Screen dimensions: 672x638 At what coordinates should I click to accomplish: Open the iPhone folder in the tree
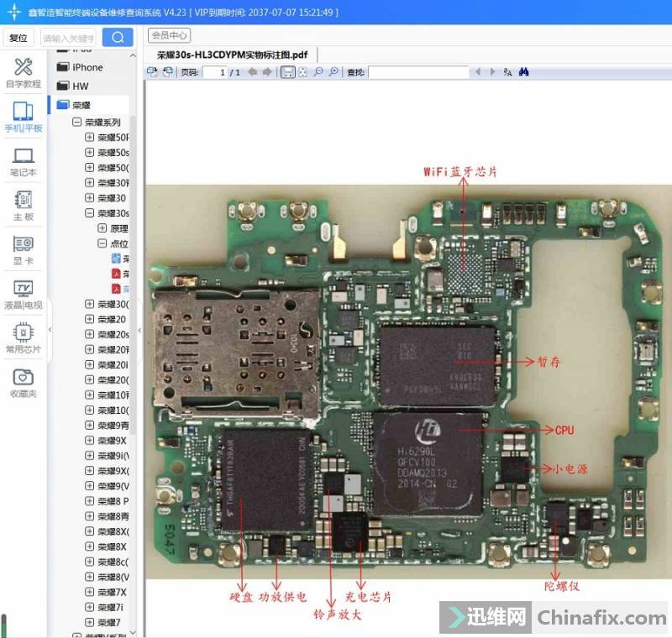(x=87, y=67)
